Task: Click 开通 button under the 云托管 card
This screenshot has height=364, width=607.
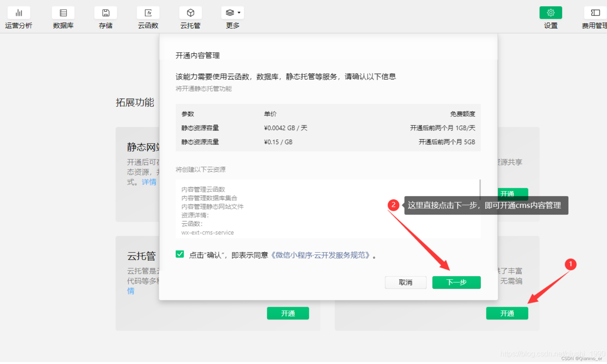Action: 288,313
